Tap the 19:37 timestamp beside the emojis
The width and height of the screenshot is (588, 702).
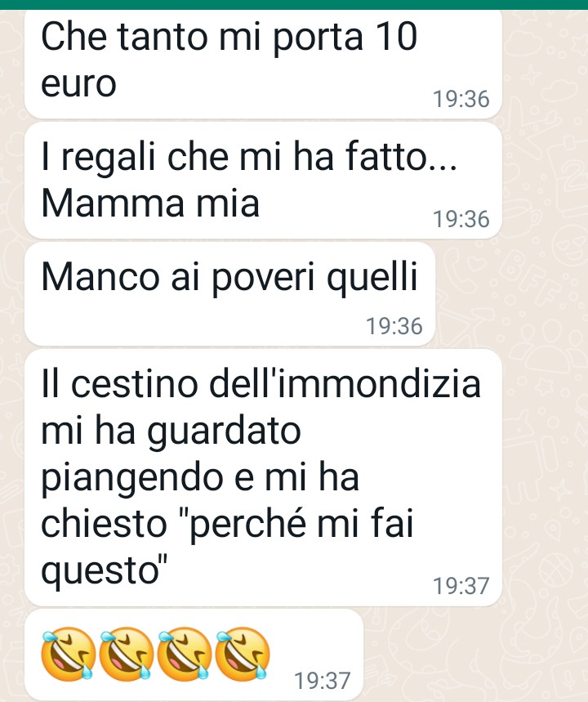(323, 681)
